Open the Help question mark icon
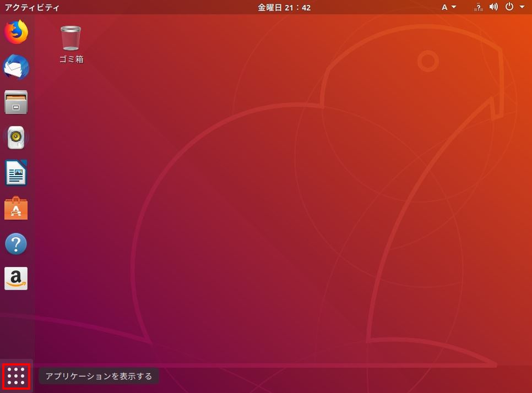The width and height of the screenshot is (532, 393). [x=16, y=243]
